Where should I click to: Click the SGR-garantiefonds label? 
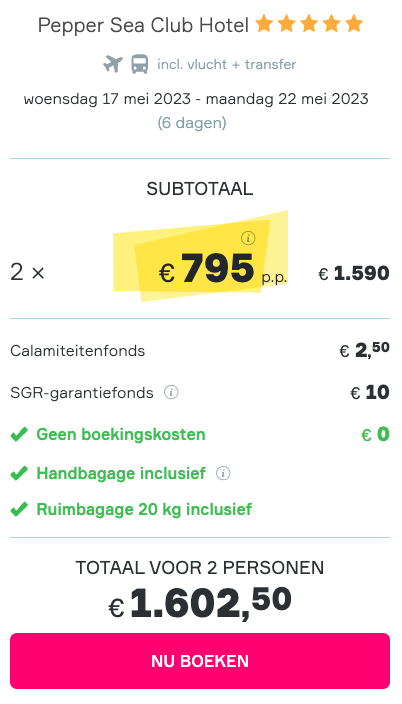coord(82,393)
